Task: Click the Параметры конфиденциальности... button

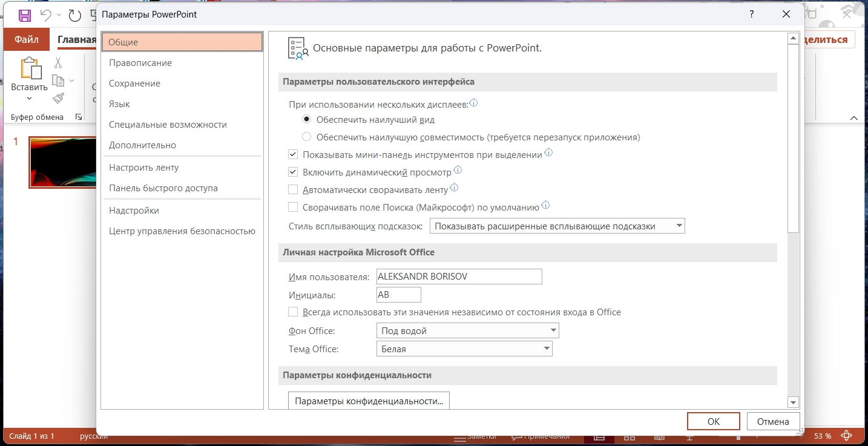Action: 369,401
